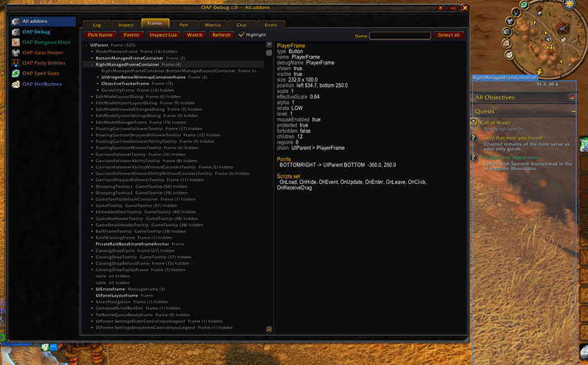Viewport: 588px width, 365px height.
Task: Toggle the Highlight checkbox
Action: [x=241, y=35]
